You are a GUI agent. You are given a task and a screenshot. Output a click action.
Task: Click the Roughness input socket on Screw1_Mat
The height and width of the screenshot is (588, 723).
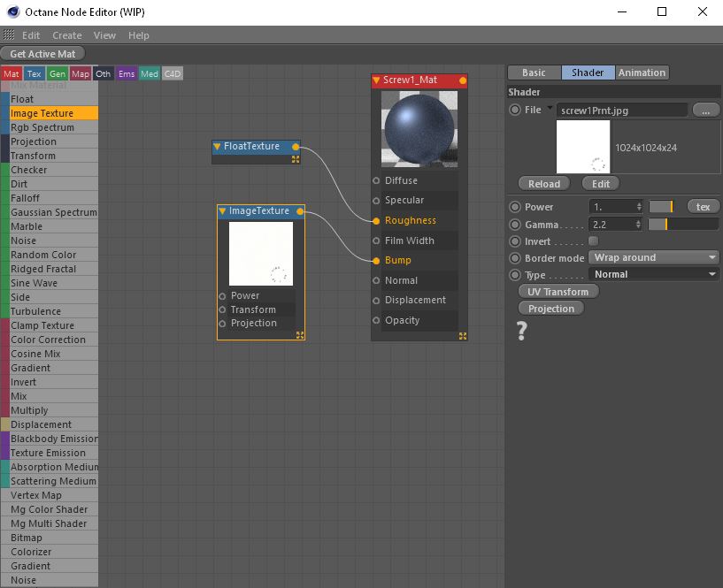pos(378,220)
